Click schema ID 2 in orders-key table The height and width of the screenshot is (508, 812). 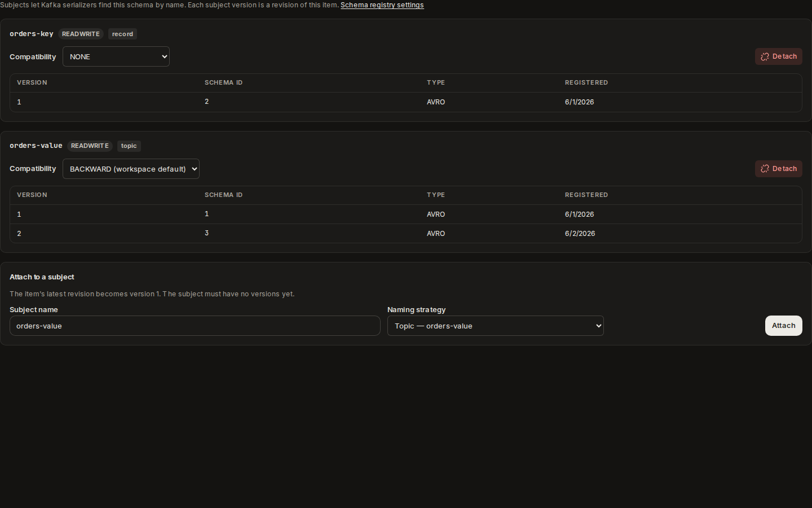207,102
